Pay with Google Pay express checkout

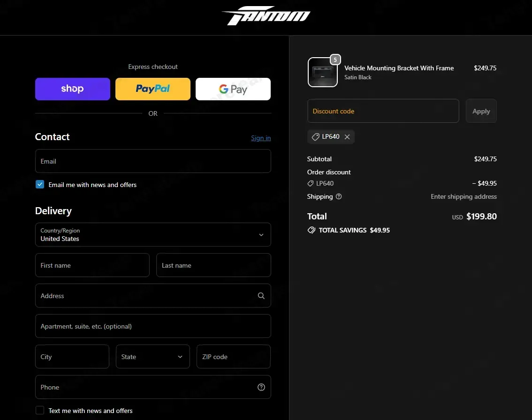tap(233, 89)
